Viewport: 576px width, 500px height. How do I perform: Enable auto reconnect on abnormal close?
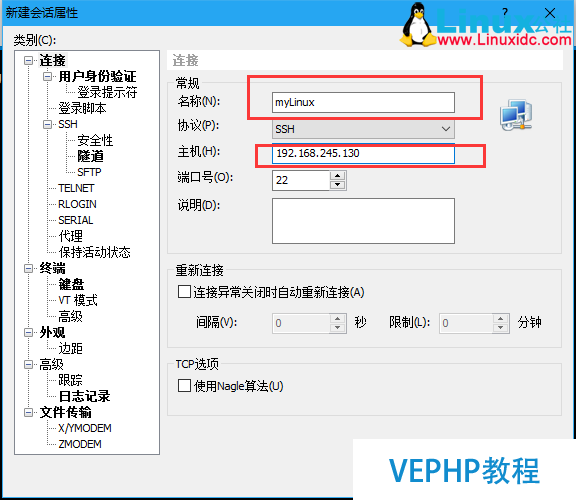184,292
